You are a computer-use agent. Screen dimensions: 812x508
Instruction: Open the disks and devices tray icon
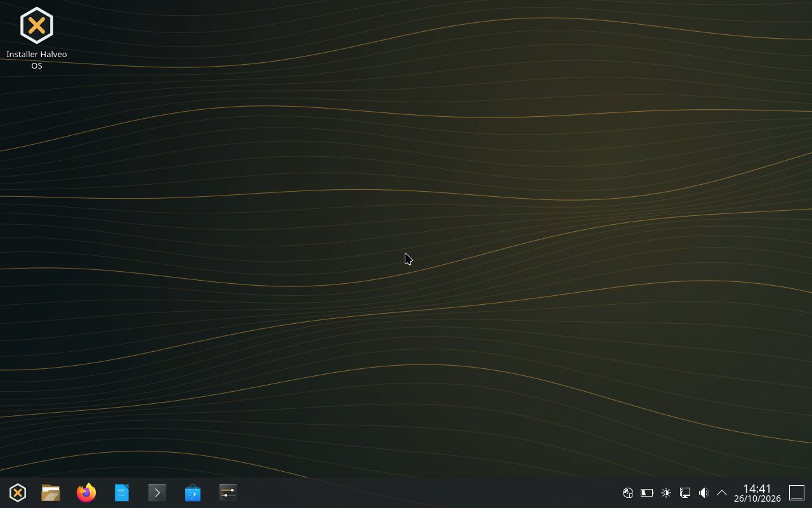pyautogui.click(x=628, y=493)
